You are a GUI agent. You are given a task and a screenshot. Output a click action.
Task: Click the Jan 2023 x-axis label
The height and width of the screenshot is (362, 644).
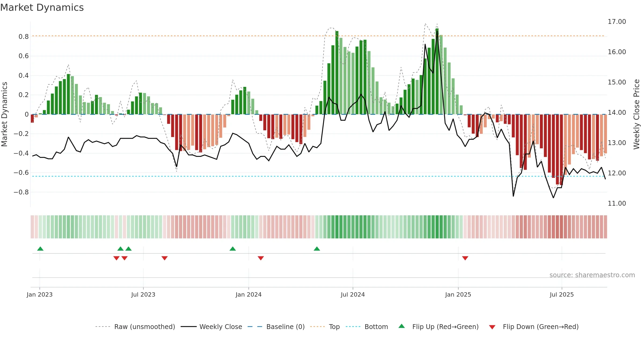(x=40, y=294)
